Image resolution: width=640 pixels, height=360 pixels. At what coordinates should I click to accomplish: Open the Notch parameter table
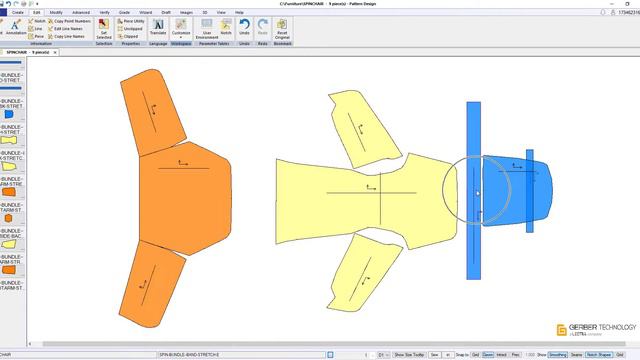coord(226,27)
